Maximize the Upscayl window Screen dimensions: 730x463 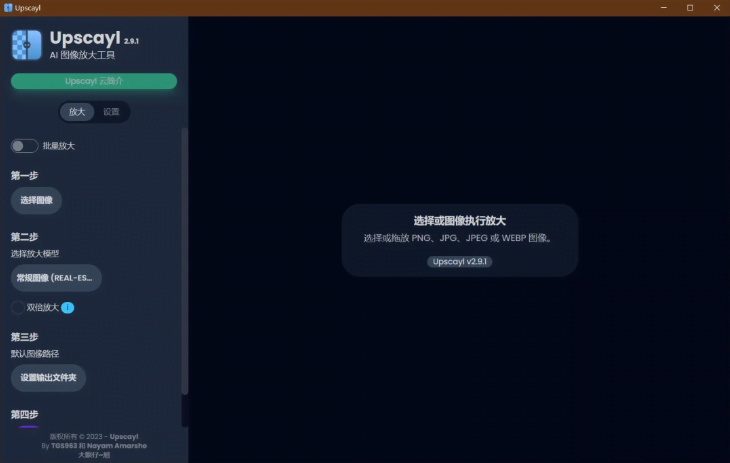690,8
